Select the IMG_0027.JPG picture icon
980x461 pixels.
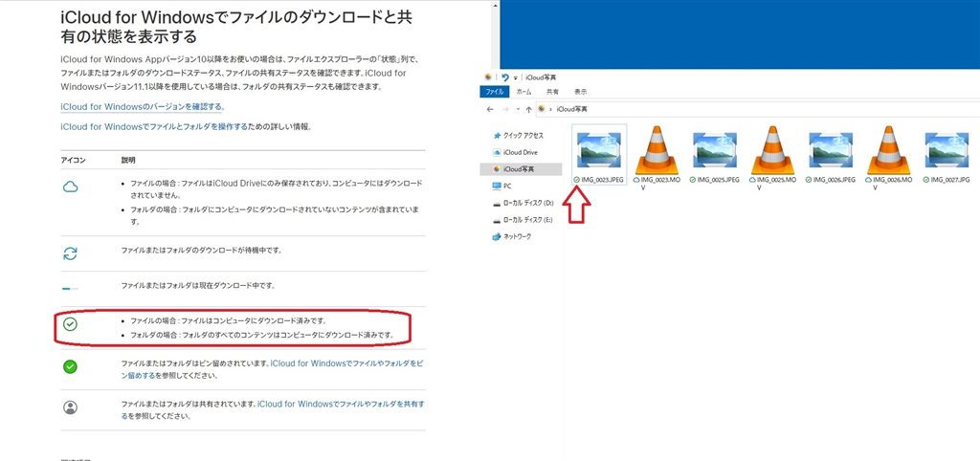(947, 150)
